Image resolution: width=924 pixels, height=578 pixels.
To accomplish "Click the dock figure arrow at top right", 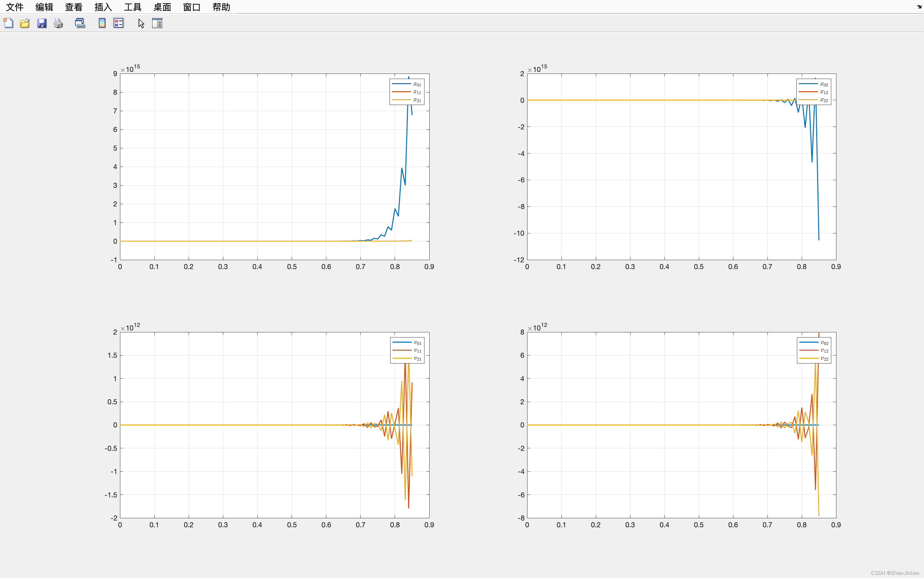I will click(x=919, y=6).
